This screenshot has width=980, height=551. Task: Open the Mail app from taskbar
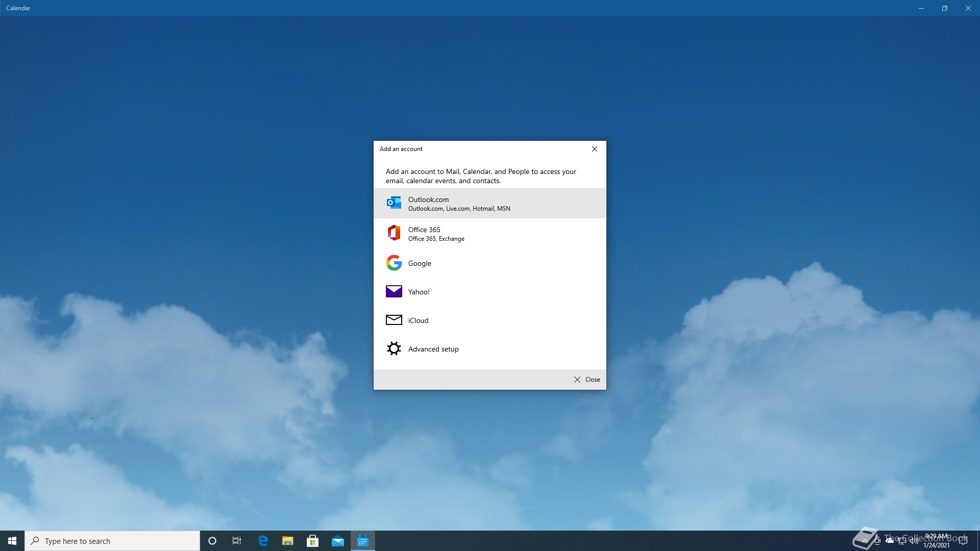(337, 541)
